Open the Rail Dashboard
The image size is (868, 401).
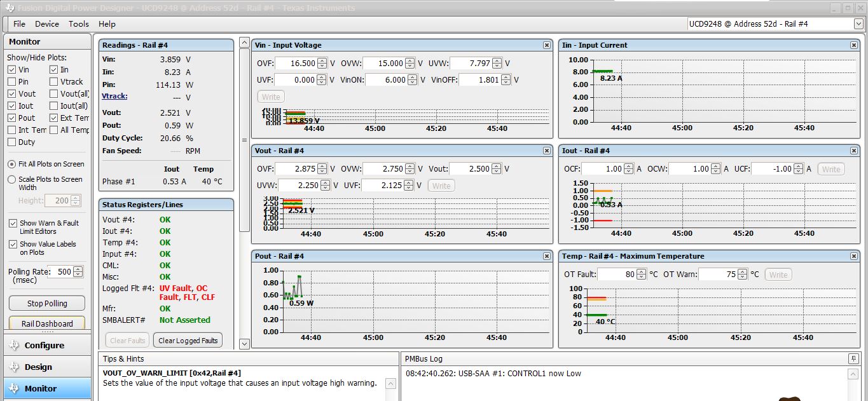coord(47,323)
